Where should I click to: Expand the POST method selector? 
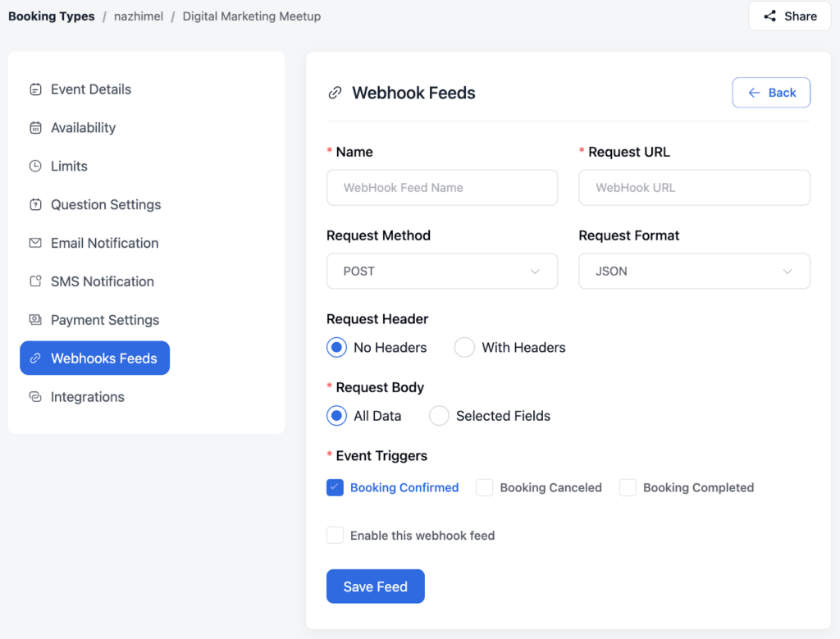tap(534, 271)
